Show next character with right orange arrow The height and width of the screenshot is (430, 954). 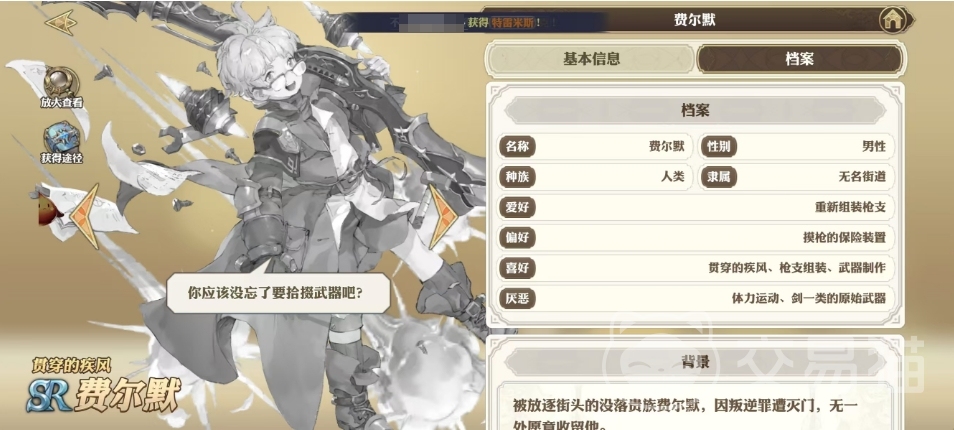coord(443,216)
